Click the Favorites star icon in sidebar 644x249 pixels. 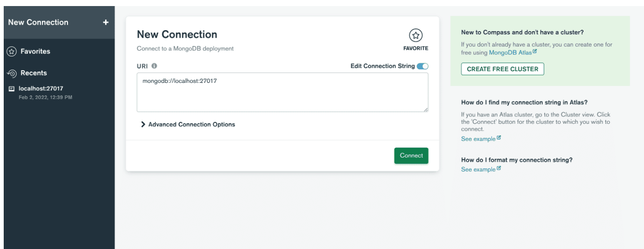coord(12,51)
